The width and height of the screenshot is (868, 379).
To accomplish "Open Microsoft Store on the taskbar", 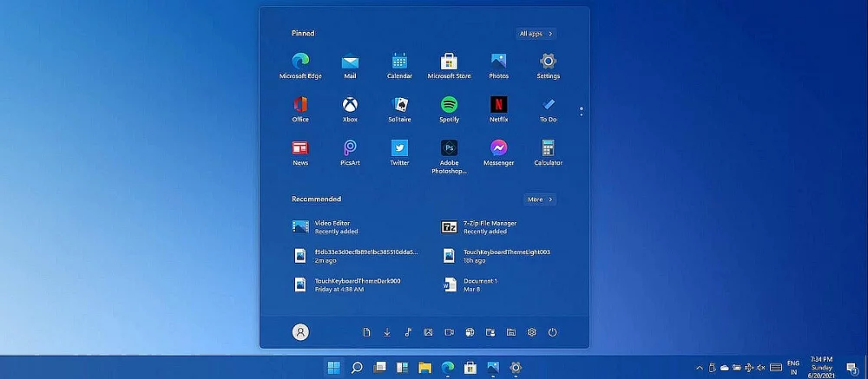I will pos(470,368).
